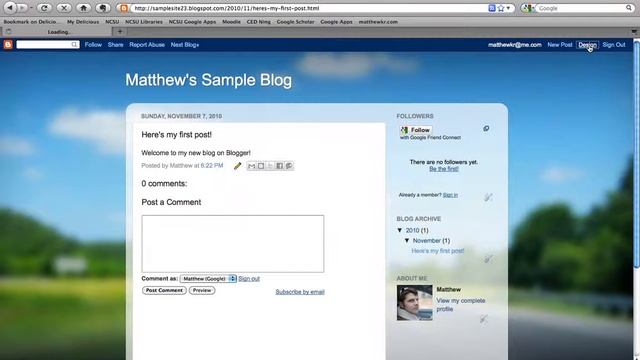The width and height of the screenshot is (640, 360).
Task: Click inside the comment text area
Action: coord(233,244)
